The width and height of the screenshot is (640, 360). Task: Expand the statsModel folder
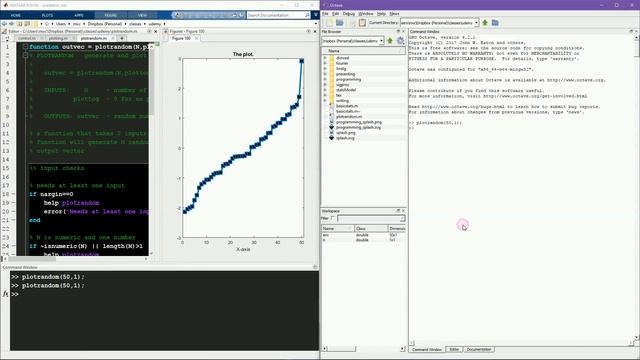click(x=325, y=90)
